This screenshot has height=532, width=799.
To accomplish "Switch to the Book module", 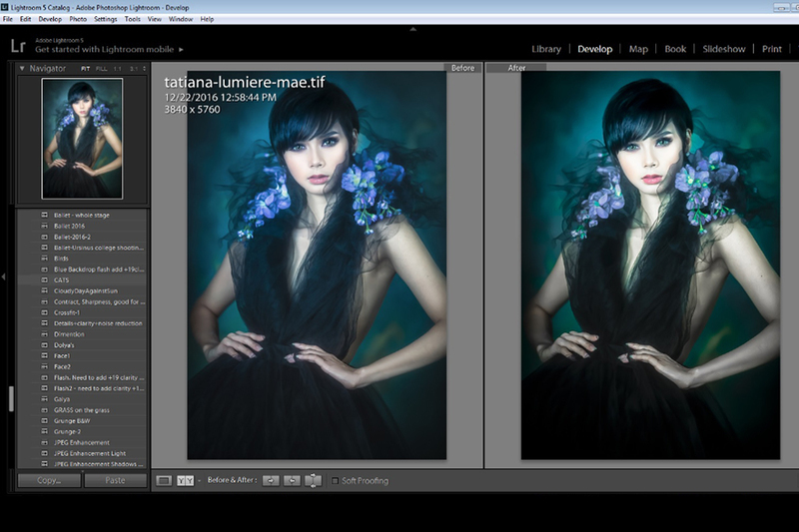I will click(x=675, y=49).
